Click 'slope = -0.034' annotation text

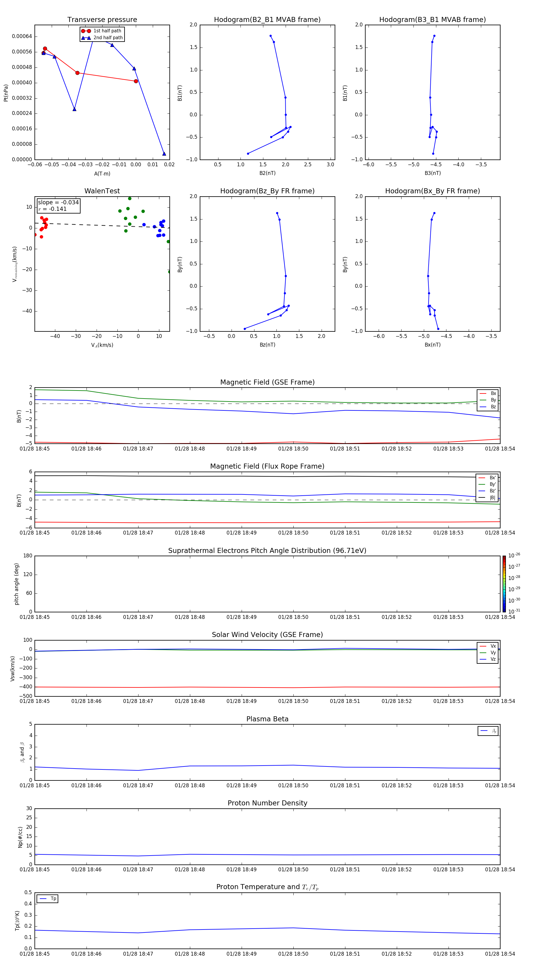pos(58,203)
